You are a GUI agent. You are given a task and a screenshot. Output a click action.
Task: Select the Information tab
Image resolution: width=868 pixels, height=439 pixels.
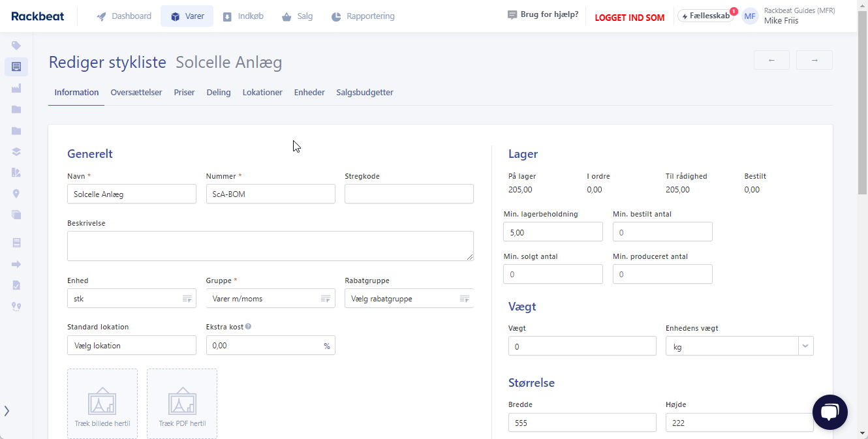click(76, 93)
